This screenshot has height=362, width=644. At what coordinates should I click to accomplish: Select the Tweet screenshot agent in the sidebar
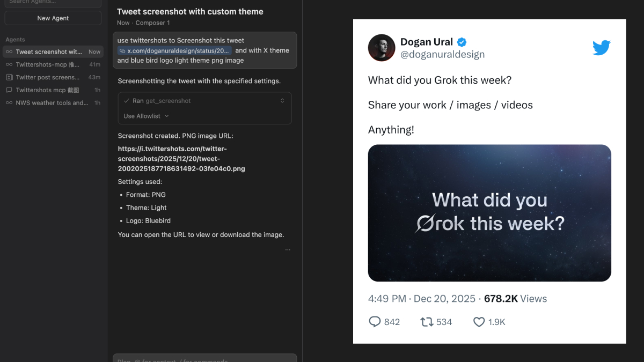(x=48, y=52)
